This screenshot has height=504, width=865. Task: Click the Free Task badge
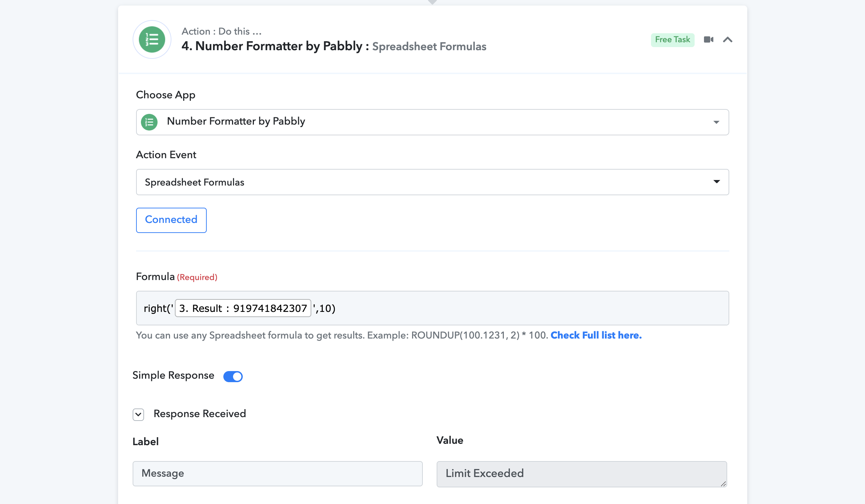[672, 39]
